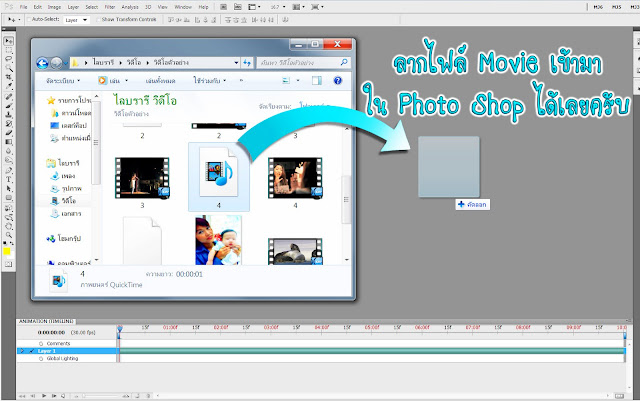Play the timeline animation
The height and width of the screenshot is (401, 640).
(44, 396)
